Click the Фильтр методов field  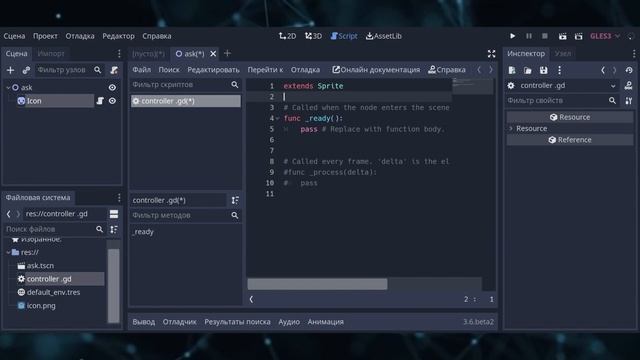point(186,215)
